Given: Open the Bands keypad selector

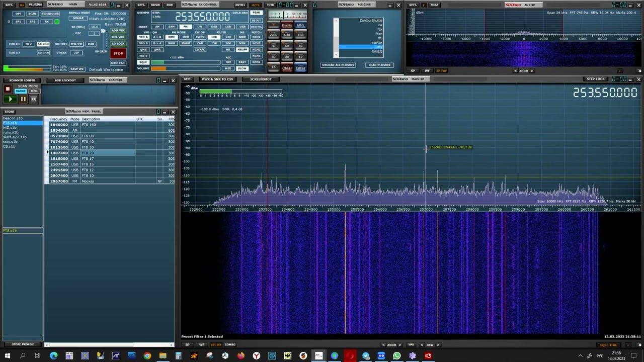Looking at the screenshot, I should pos(287,26).
